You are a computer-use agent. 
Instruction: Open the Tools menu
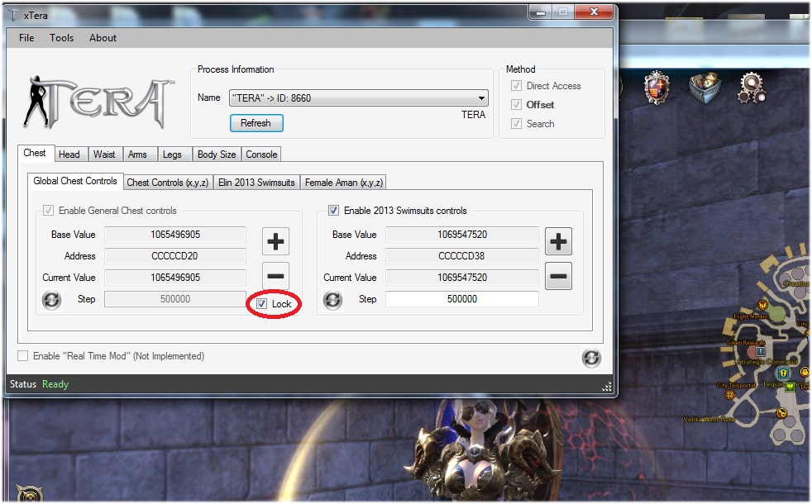tap(61, 38)
